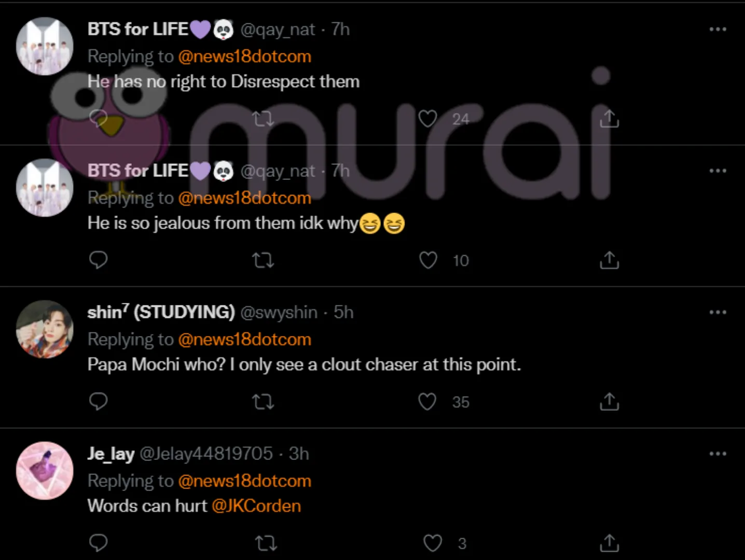Retweet Je_lay's "Words can hurt" tweet

click(x=266, y=543)
